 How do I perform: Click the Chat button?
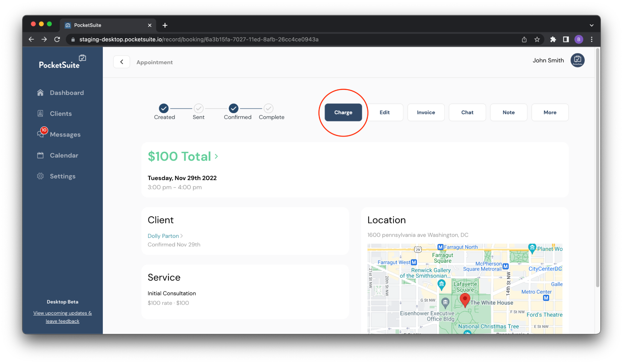coord(467,112)
